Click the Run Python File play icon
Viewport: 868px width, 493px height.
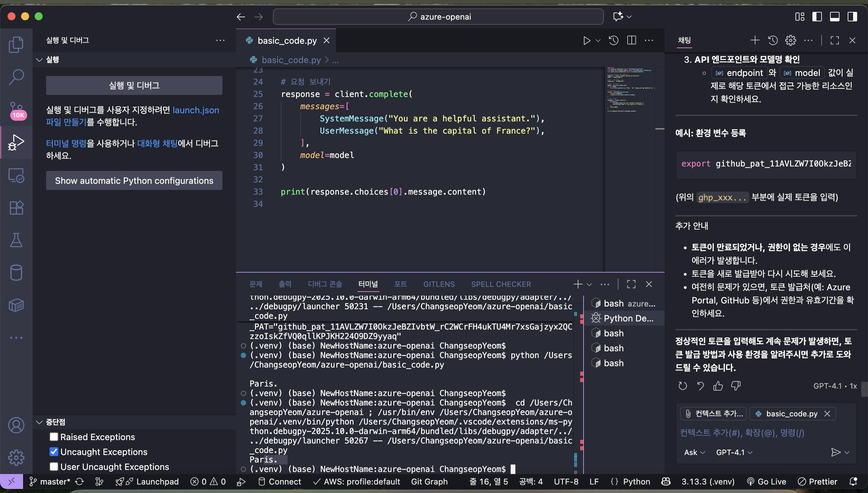coord(587,41)
